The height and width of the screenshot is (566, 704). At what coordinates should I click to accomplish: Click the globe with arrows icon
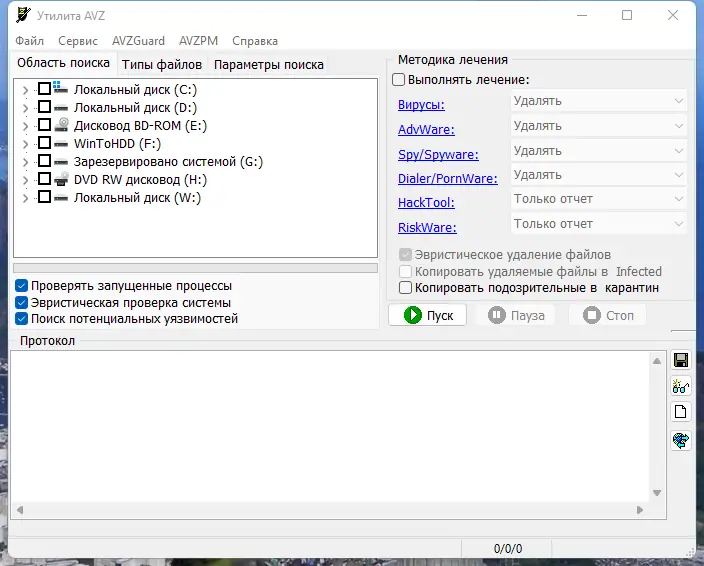click(x=681, y=440)
